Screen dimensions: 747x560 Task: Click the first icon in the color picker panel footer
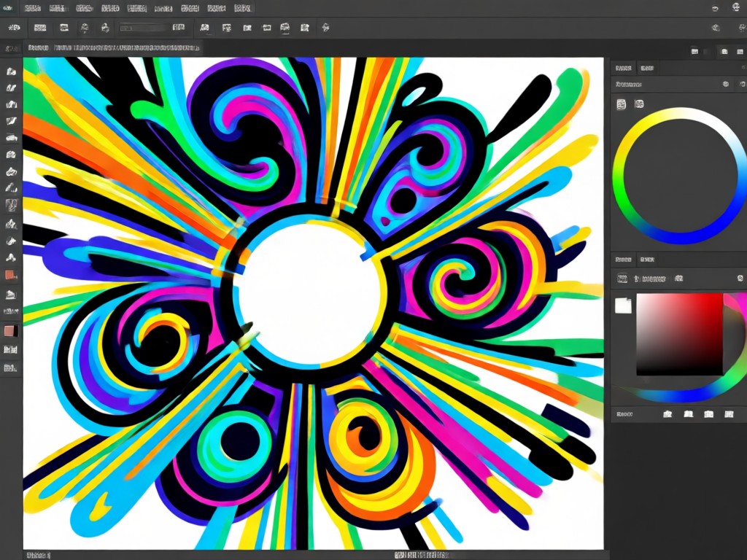click(667, 414)
